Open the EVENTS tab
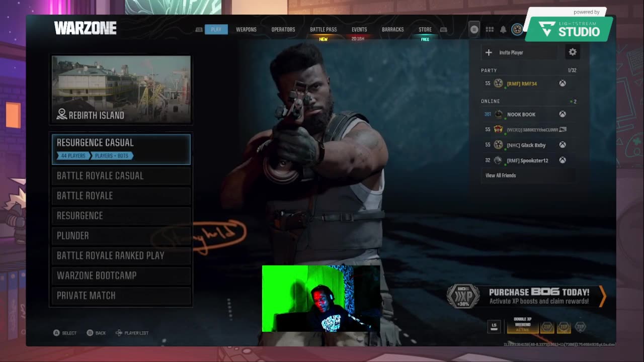The height and width of the screenshot is (362, 644). [x=359, y=30]
